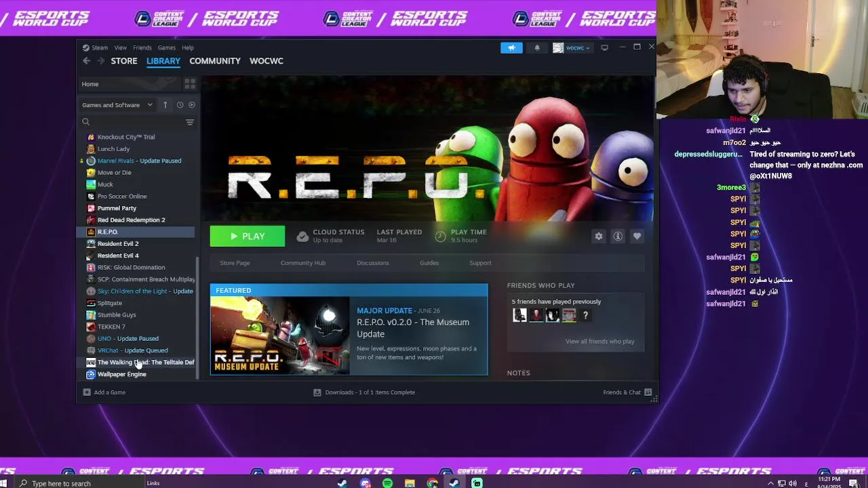Toggle ready-to-play filter icon
The height and width of the screenshot is (488, 868).
click(192, 105)
